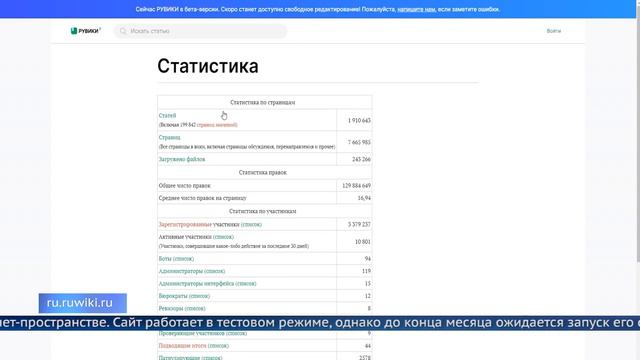Click the Среднее число правок на страницу label
The height and width of the screenshot is (360, 640).
202,198
